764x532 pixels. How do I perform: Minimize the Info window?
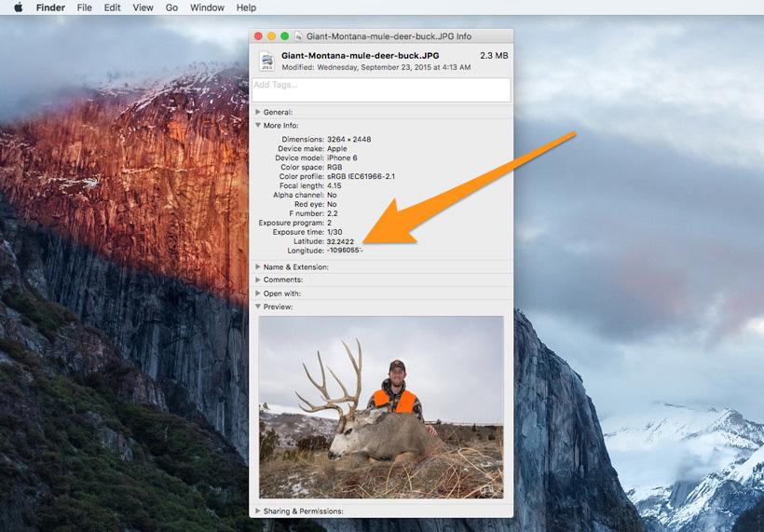click(x=271, y=36)
